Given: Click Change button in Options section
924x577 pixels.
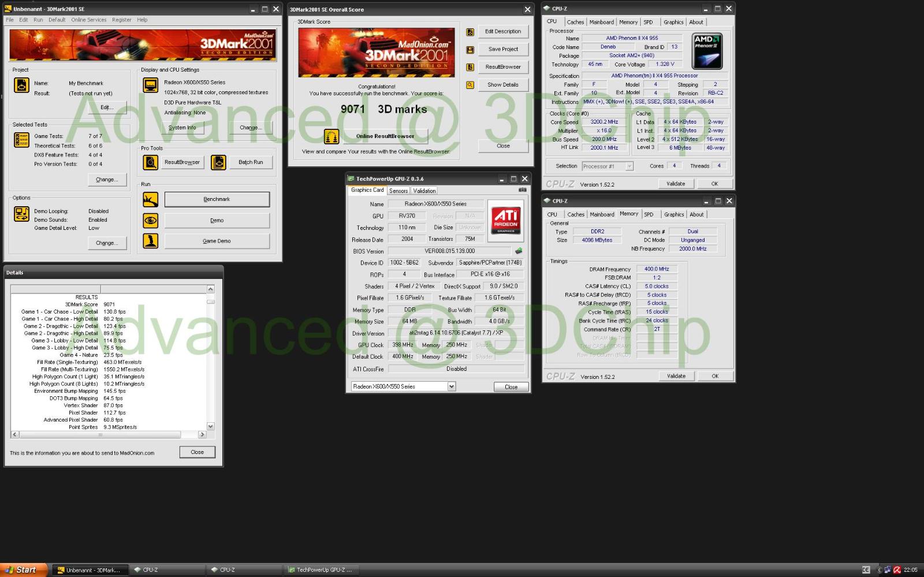Looking at the screenshot, I should (x=106, y=243).
